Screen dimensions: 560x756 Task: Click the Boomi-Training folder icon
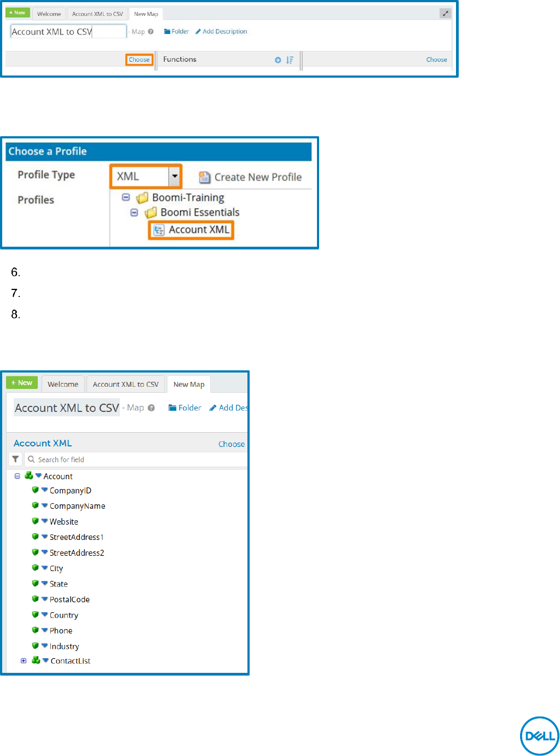click(142, 197)
